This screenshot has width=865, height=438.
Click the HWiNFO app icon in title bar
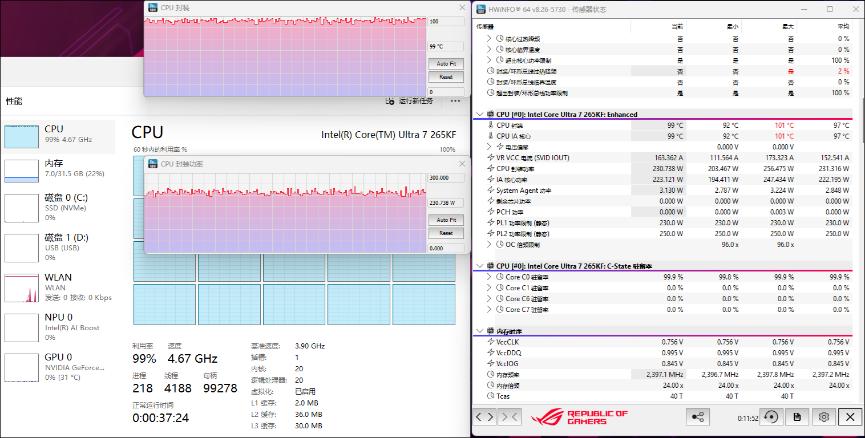(x=480, y=9)
